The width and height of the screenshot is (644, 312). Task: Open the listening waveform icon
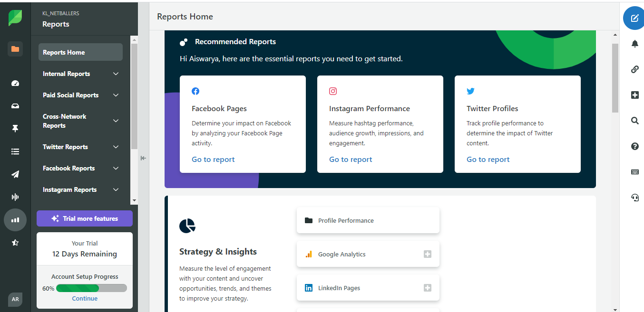tap(15, 197)
